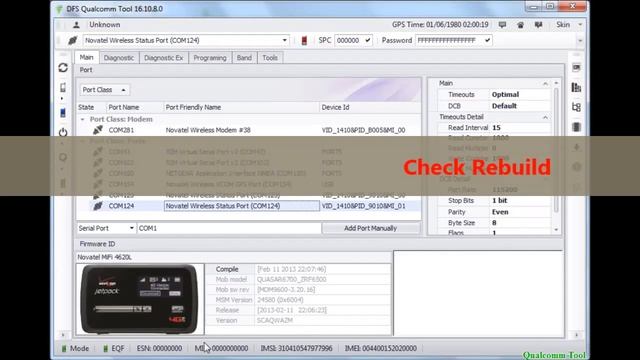The height and width of the screenshot is (360, 640).
Task: Click the database cylinder icon in right sidebar
Action: (576, 127)
